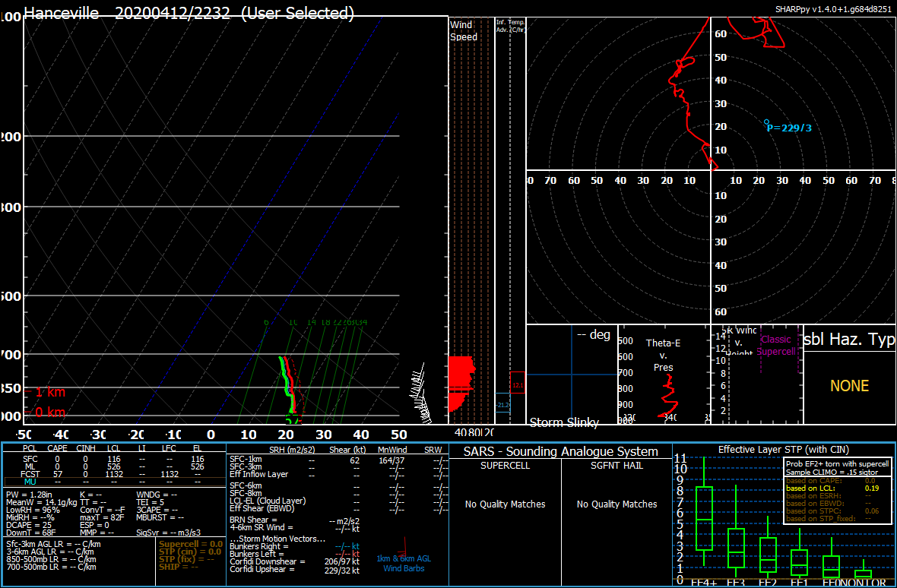This screenshot has width=897, height=588.
Task: Click the red '1 km' height marker
Action: [x=45, y=392]
